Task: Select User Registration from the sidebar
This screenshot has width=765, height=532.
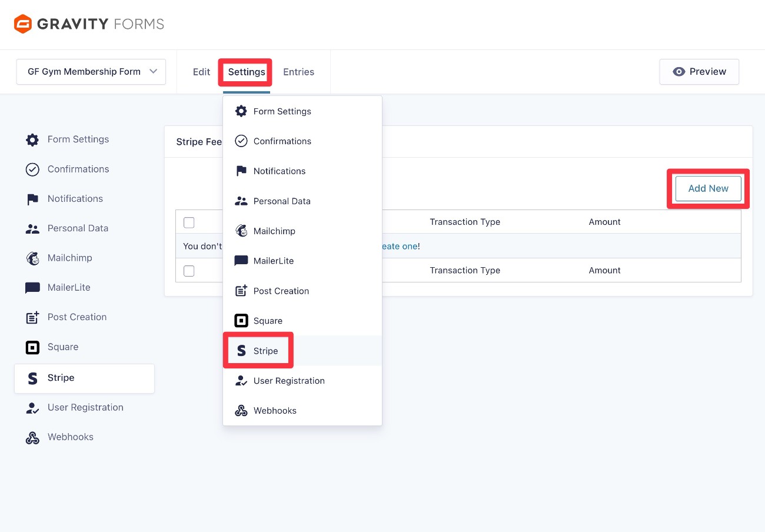Action: 85,407
